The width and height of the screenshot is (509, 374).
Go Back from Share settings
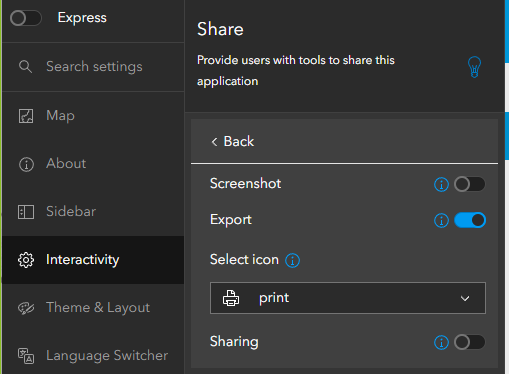pyautogui.click(x=232, y=141)
